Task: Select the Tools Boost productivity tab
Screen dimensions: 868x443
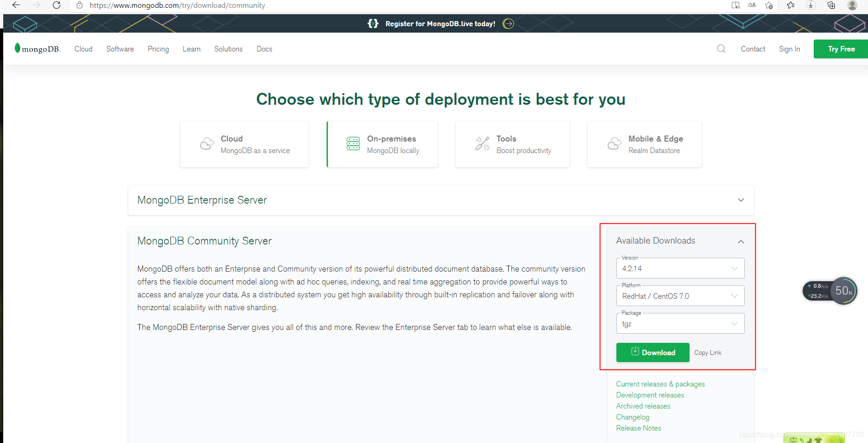Action: tap(512, 144)
